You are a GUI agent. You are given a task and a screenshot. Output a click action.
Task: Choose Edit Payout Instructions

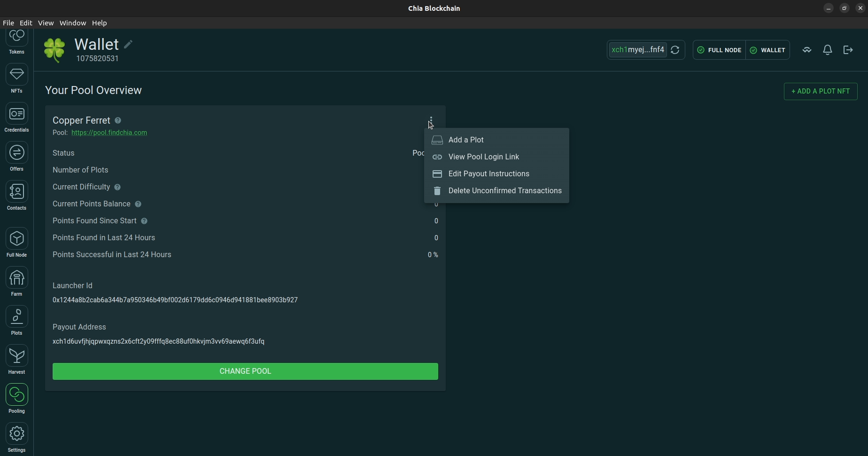496,174
